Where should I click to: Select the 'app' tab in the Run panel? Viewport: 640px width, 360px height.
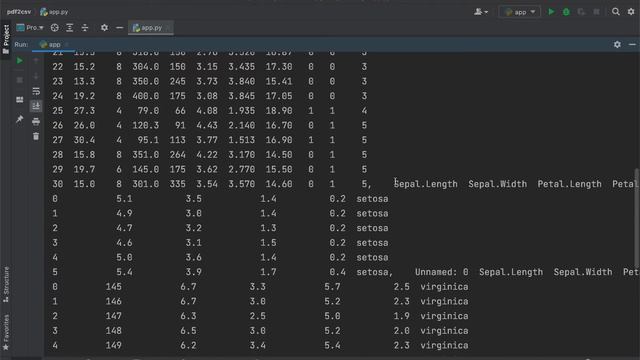point(50,44)
